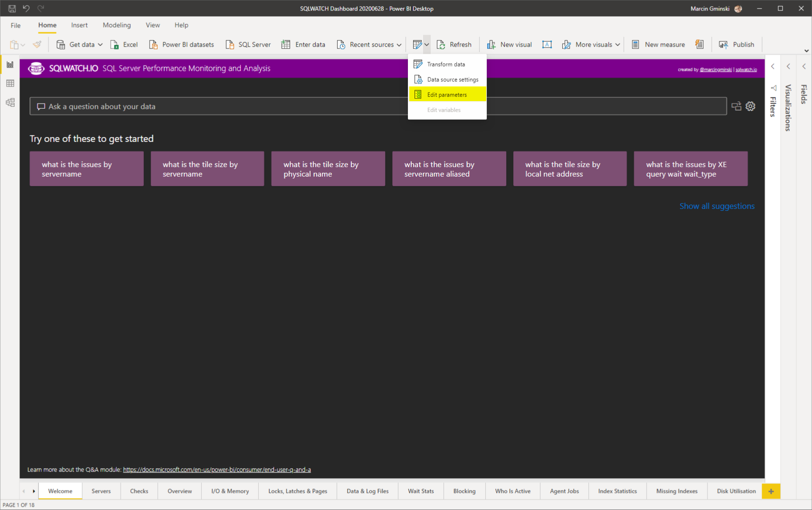Pick suggestion 'issues by servername aliased'
Viewport: 812px width, 510px height.
(449, 169)
